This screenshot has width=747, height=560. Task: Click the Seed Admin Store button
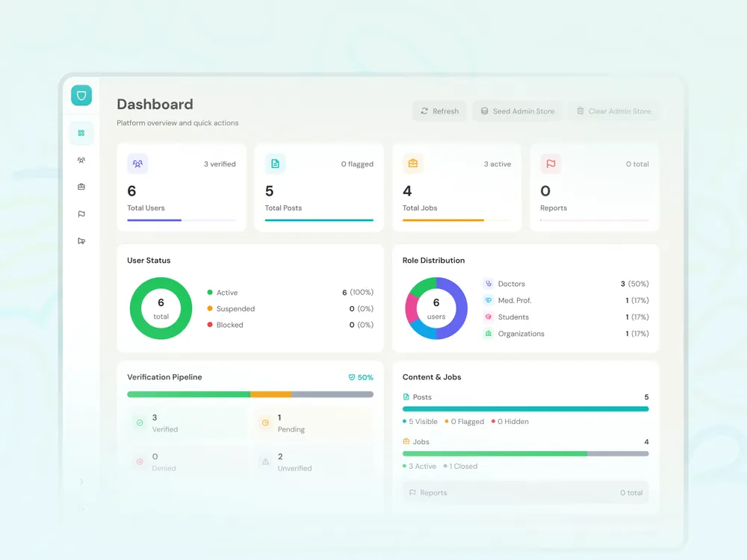coord(518,111)
